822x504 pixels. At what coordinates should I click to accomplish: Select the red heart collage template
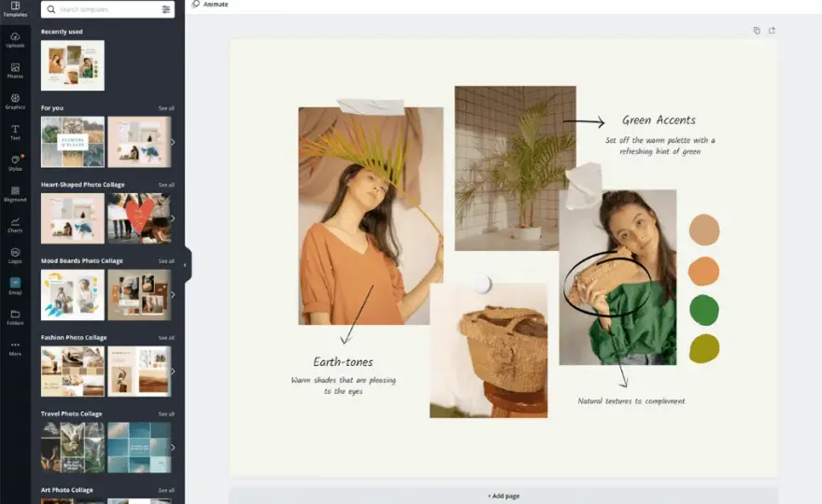click(x=139, y=218)
